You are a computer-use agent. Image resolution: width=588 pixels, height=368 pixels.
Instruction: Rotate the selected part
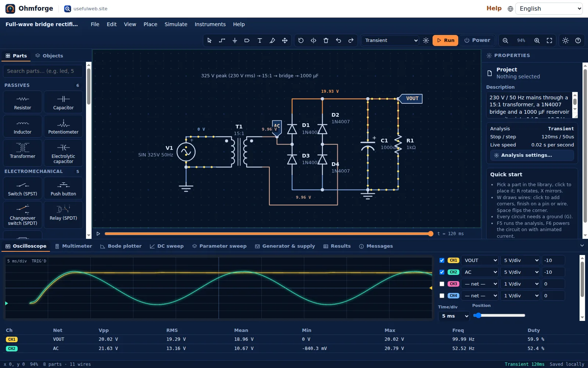[301, 40]
